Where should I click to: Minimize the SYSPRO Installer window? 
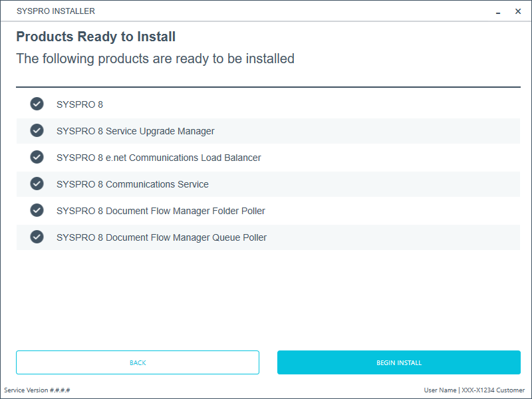pyautogui.click(x=499, y=11)
